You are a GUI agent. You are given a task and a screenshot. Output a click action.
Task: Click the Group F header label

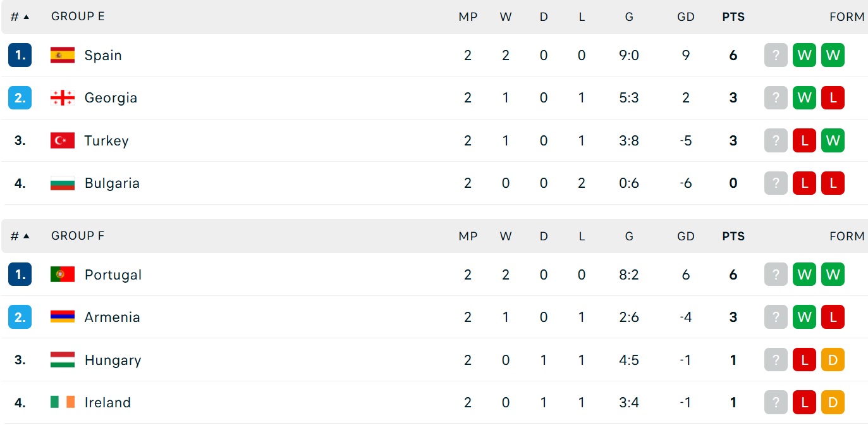pos(78,236)
